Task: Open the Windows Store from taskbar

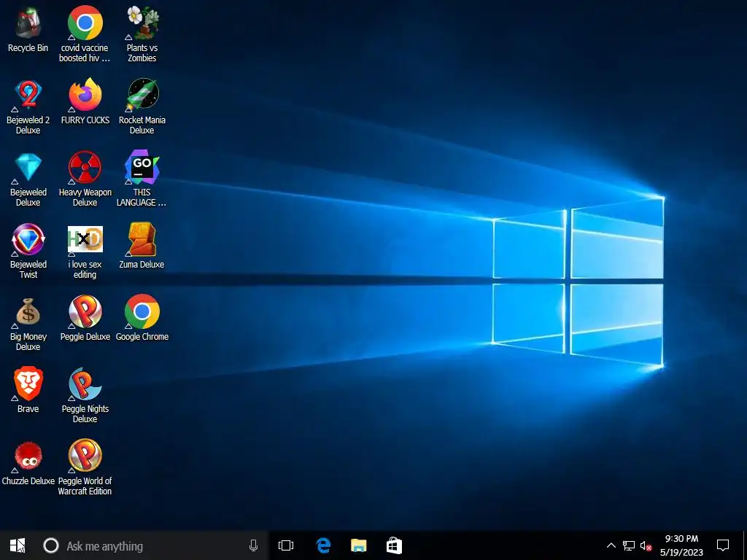Action: coord(394,545)
